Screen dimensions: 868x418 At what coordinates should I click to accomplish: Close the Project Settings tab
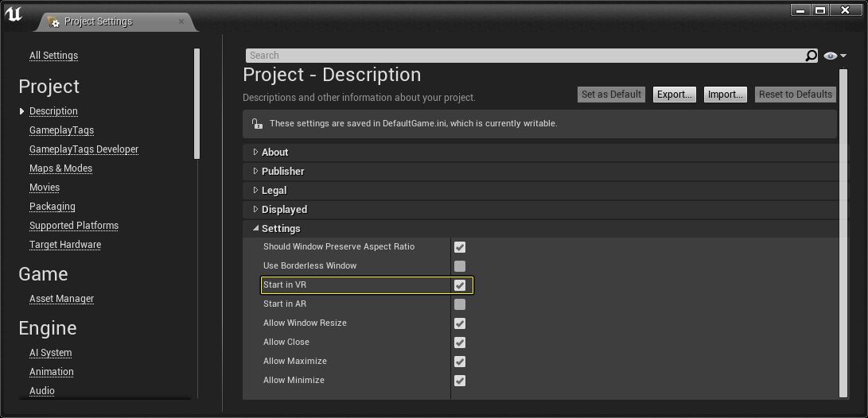[181, 21]
